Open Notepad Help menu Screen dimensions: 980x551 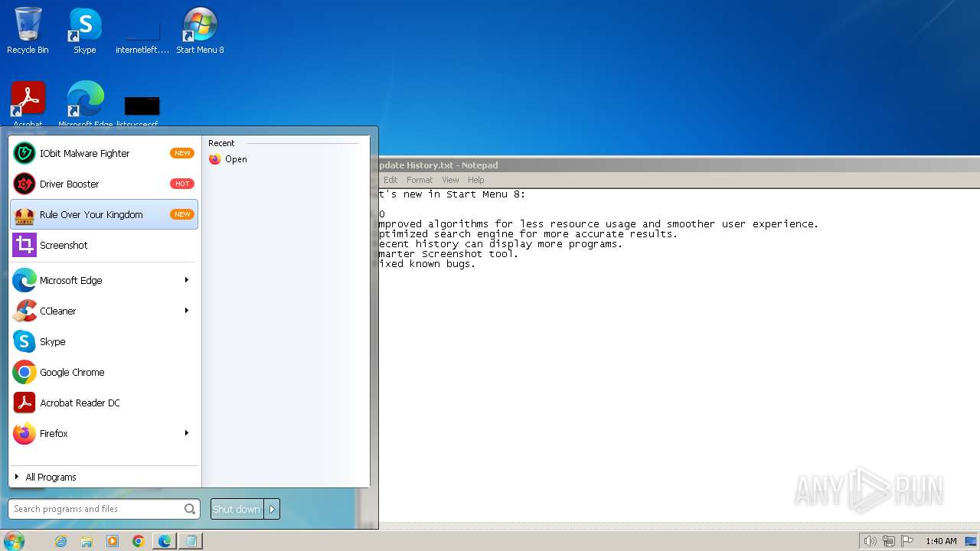click(476, 180)
